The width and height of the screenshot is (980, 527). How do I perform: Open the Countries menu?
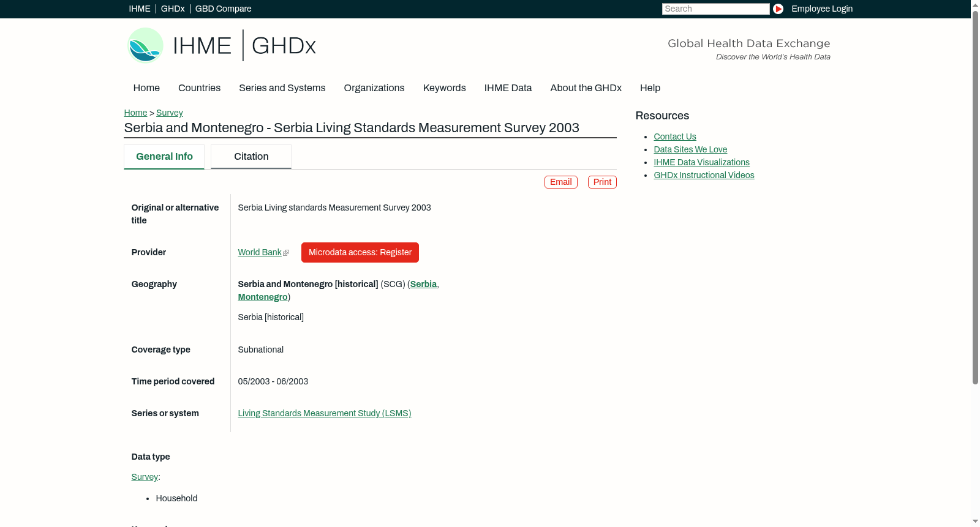coord(199,88)
